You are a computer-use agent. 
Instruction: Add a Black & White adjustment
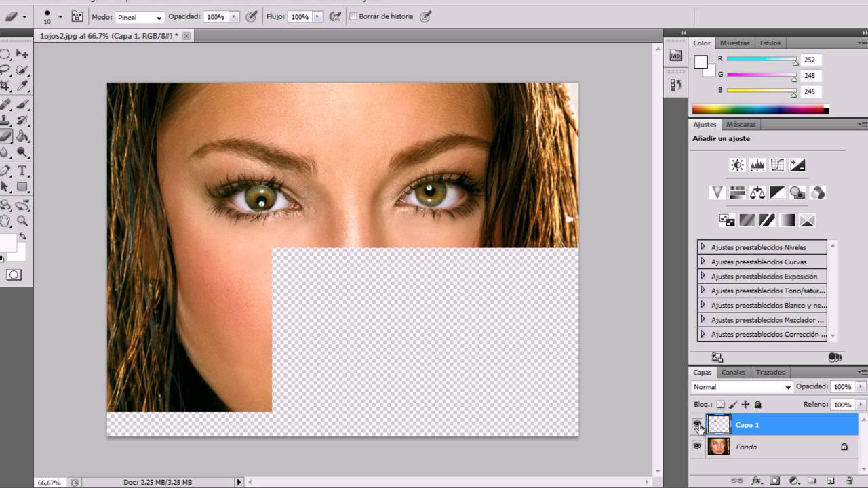coord(778,193)
